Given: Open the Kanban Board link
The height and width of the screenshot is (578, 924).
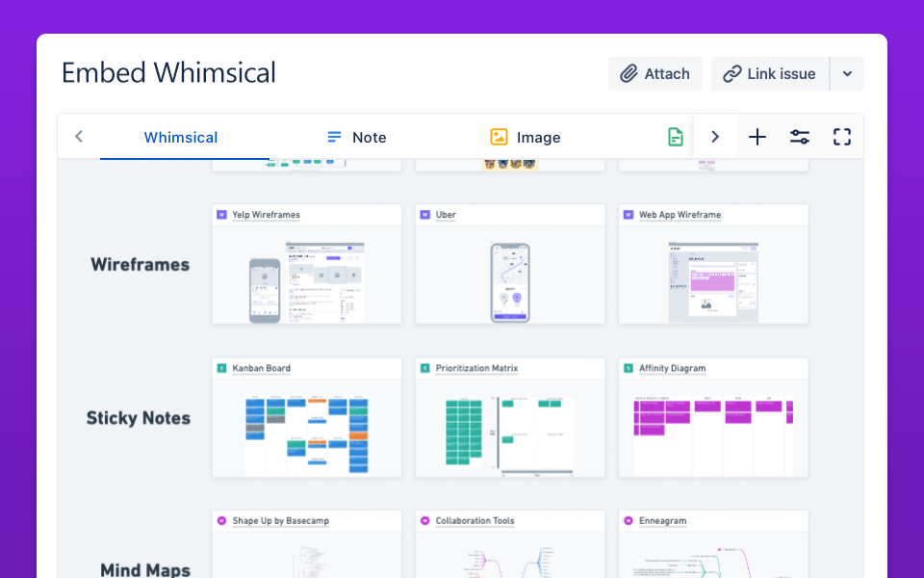Looking at the screenshot, I should [261, 368].
